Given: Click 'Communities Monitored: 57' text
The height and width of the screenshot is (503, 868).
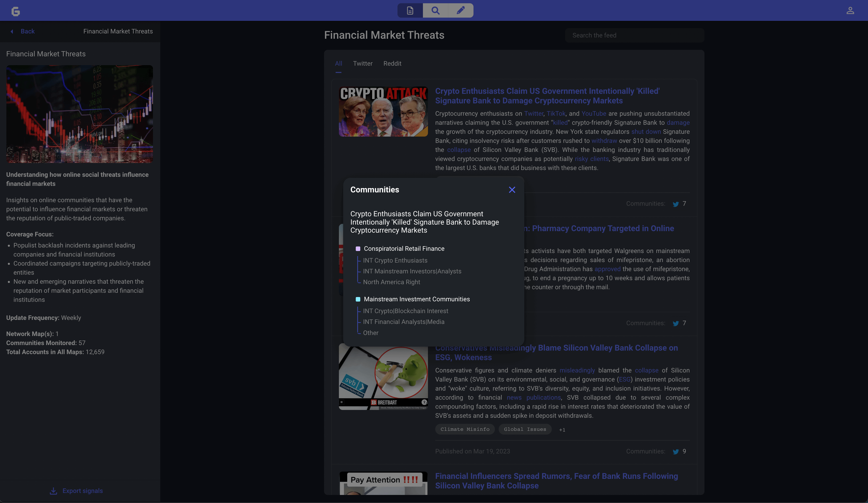Looking at the screenshot, I should (x=46, y=343).
